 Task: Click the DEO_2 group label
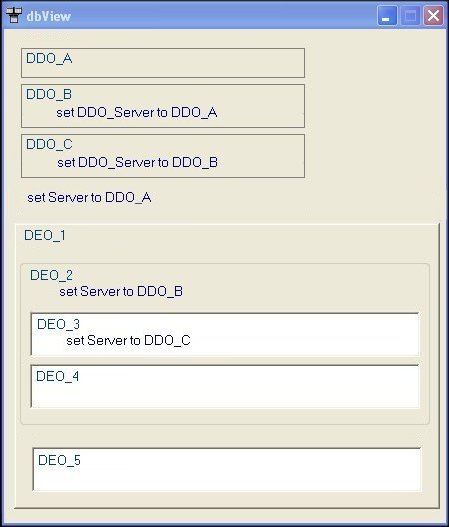tap(51, 275)
